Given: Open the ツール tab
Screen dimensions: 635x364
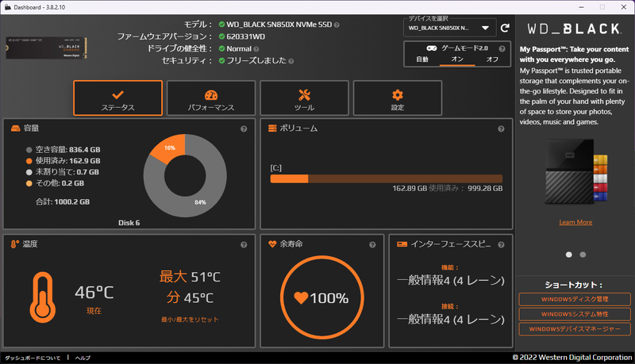Looking at the screenshot, I should [x=304, y=98].
